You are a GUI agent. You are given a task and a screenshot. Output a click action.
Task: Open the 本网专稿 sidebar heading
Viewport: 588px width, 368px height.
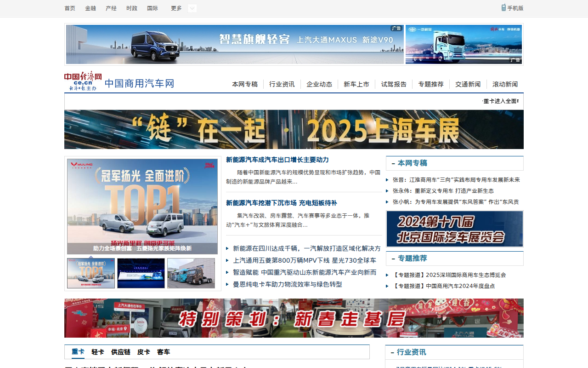click(413, 163)
